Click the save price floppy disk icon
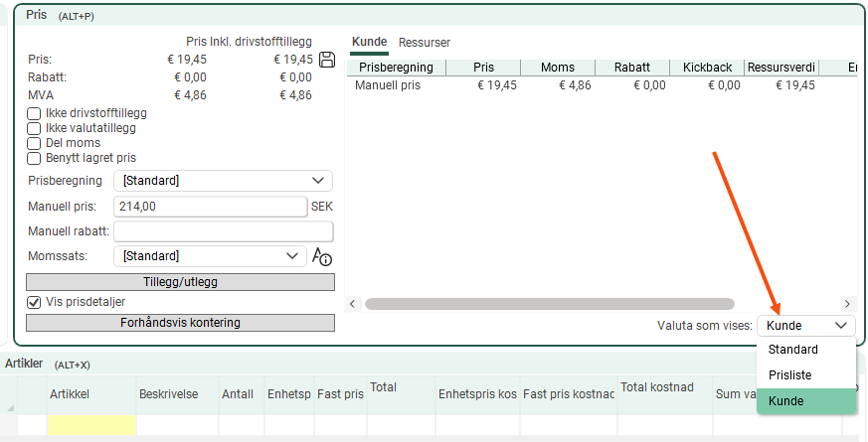 pyautogui.click(x=326, y=60)
